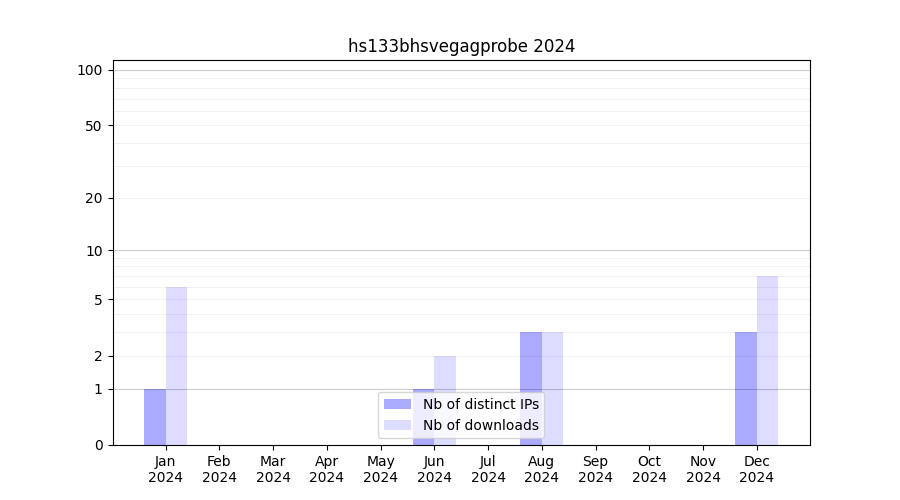
Task: Click the 100 tick on the y-axis
Action: (x=90, y=70)
